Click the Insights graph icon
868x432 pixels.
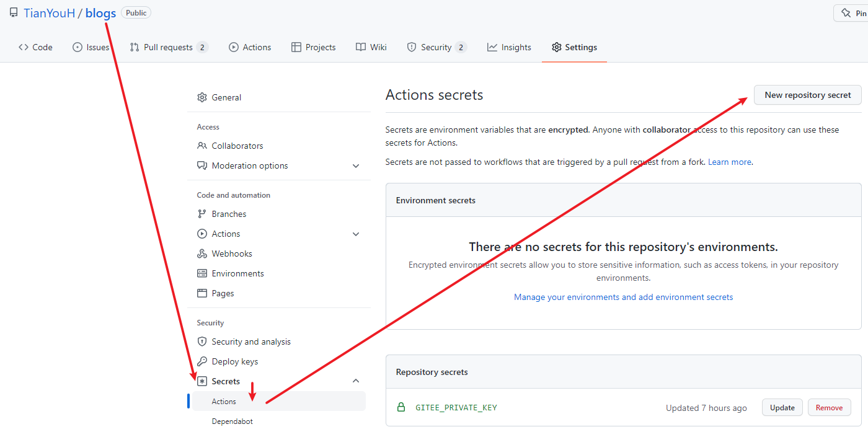[492, 47]
